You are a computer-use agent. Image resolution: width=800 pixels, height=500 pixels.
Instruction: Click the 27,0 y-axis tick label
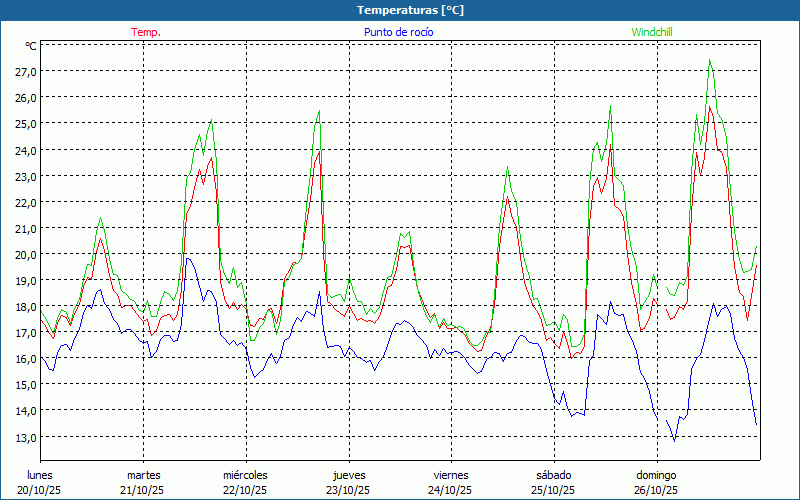(x=26, y=72)
